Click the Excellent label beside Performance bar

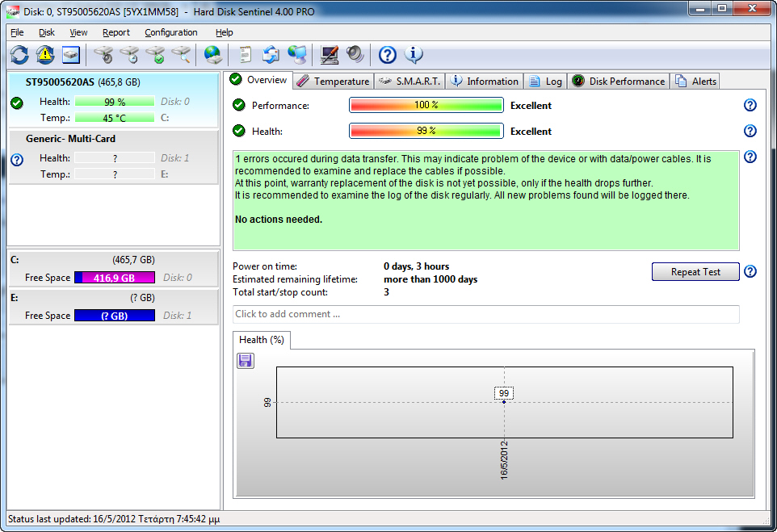point(531,106)
